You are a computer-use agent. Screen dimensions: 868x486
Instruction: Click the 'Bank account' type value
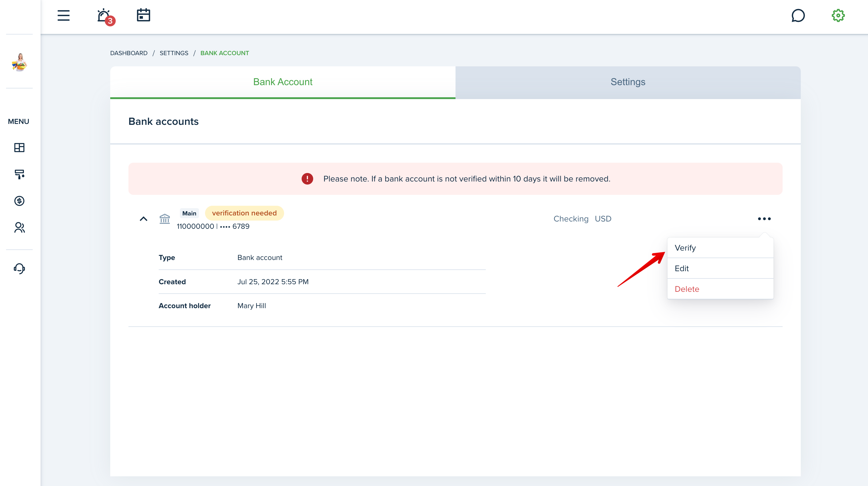(x=260, y=258)
